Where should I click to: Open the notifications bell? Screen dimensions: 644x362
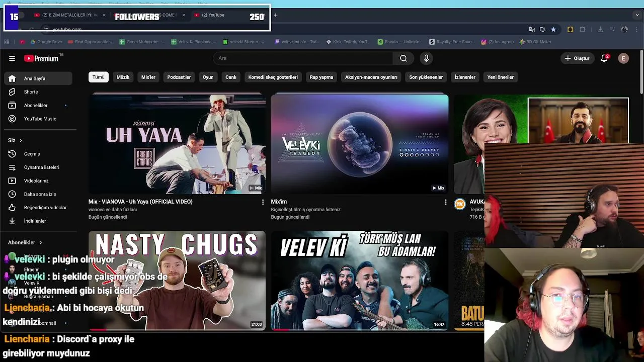(604, 58)
